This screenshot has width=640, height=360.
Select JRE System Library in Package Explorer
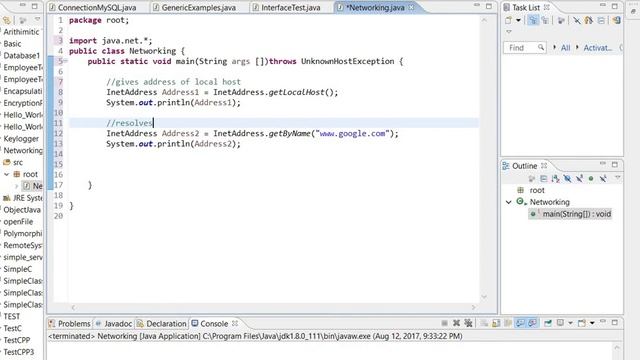point(22,198)
